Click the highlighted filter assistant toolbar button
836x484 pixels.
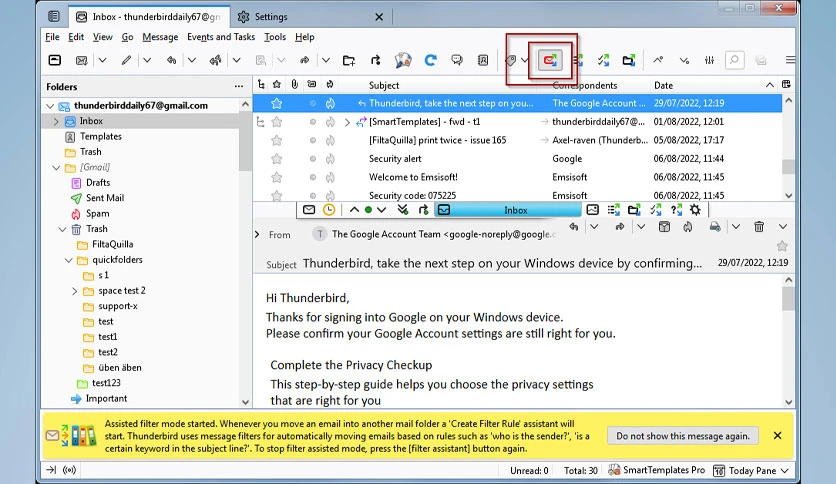[550, 60]
